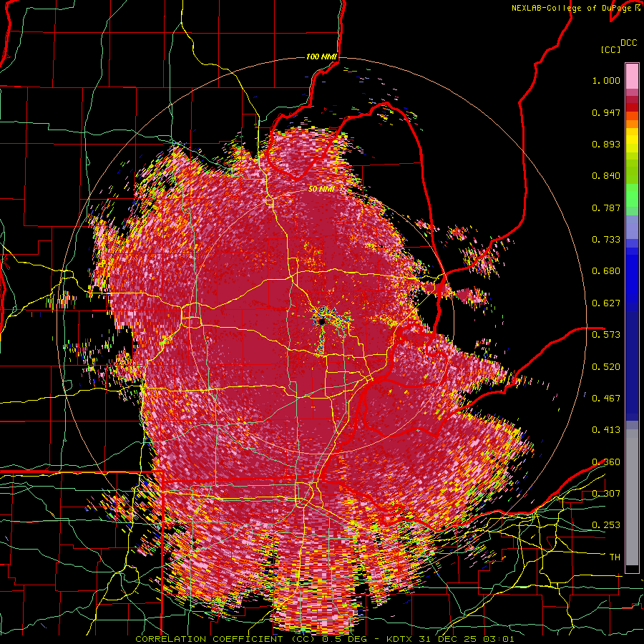Click the 0.360 scale value
This screenshot has height=644, width=644.
(606, 462)
